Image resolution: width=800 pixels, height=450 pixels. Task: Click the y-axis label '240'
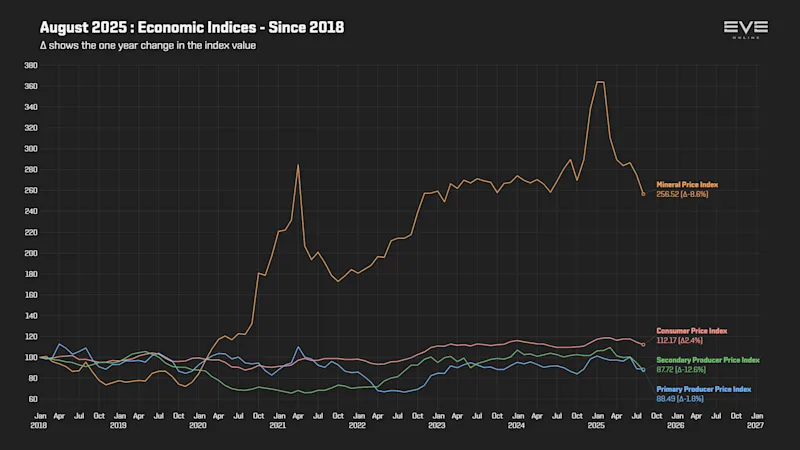tap(31, 211)
